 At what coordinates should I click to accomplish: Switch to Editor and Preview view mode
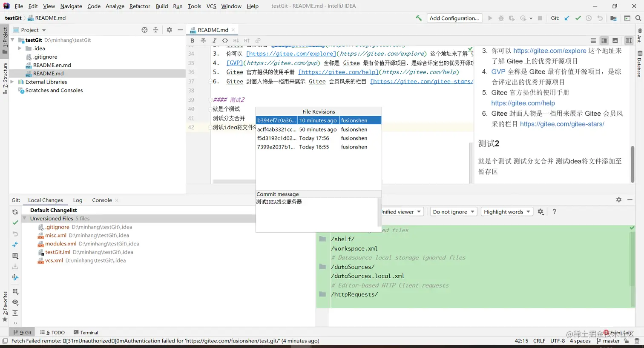coord(604,40)
